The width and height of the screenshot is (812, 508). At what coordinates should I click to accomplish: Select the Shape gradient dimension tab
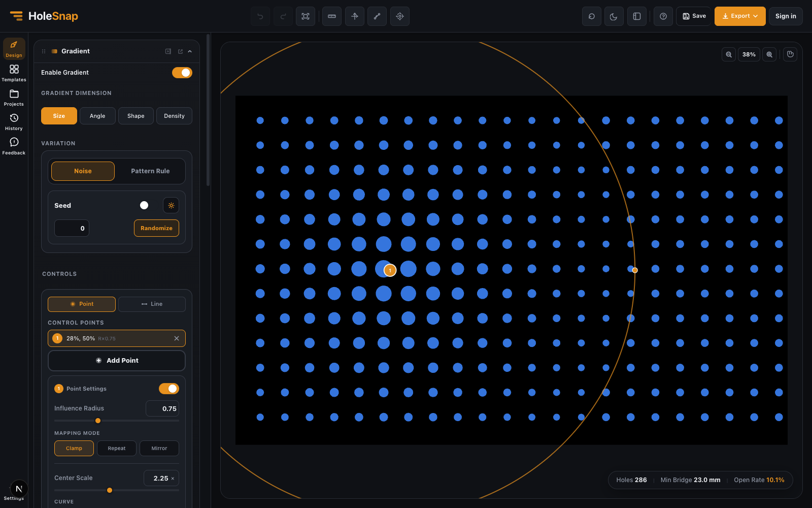pos(136,116)
